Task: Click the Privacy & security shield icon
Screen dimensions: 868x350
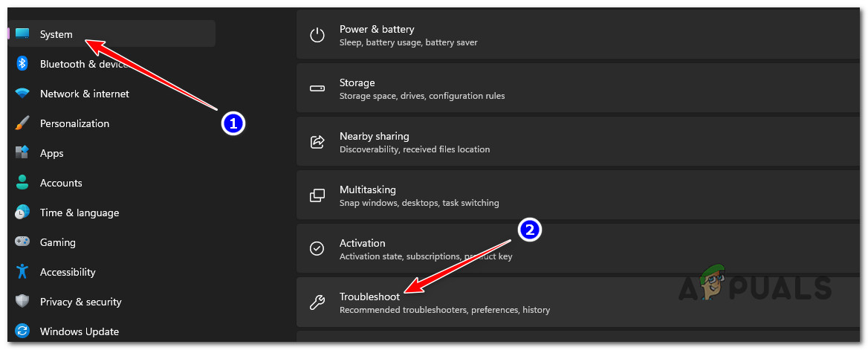Action: click(x=22, y=302)
